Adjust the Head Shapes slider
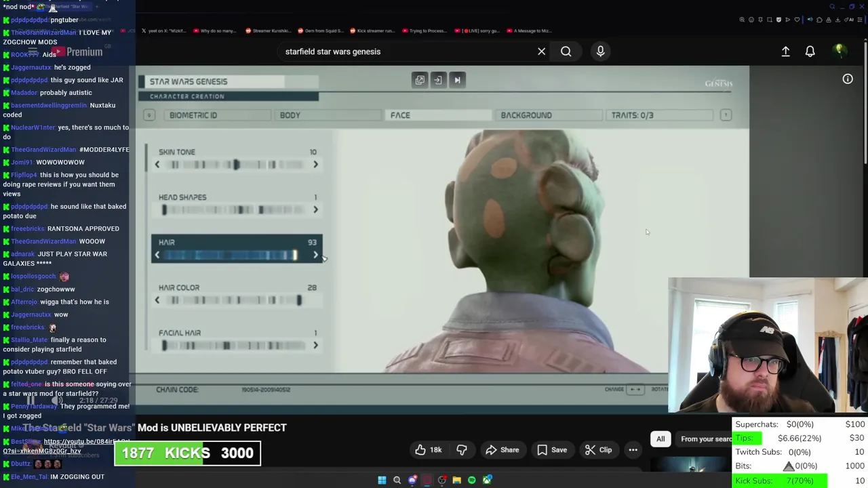This screenshot has height=488, width=868. pyautogui.click(x=236, y=210)
